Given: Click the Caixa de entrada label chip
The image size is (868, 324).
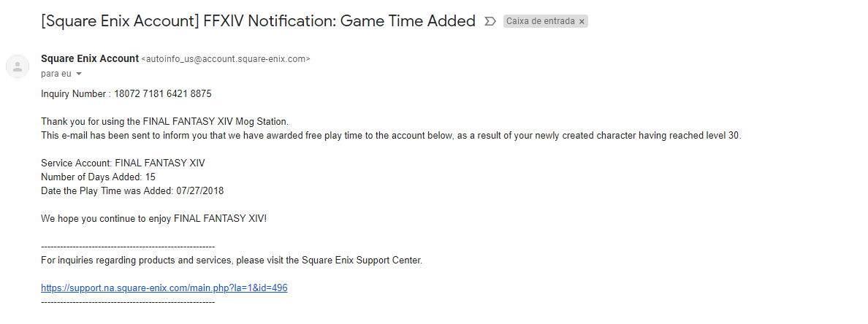Looking at the screenshot, I should coord(541,22).
